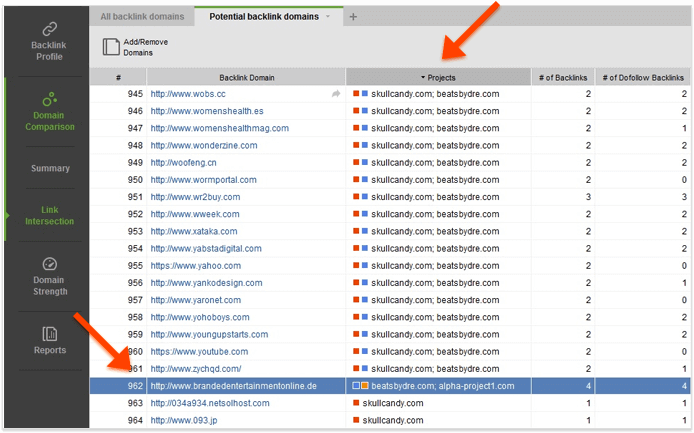Select the Summary sidebar item
The height and width of the screenshot is (433, 694).
pyautogui.click(x=49, y=168)
